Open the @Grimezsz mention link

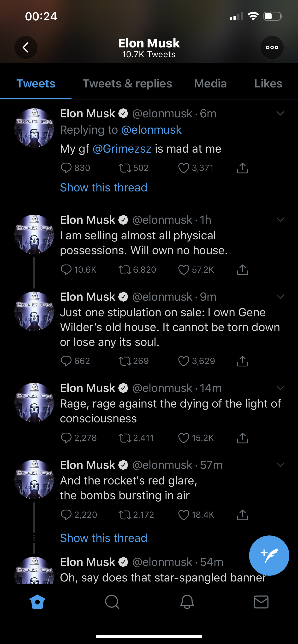coord(122,149)
